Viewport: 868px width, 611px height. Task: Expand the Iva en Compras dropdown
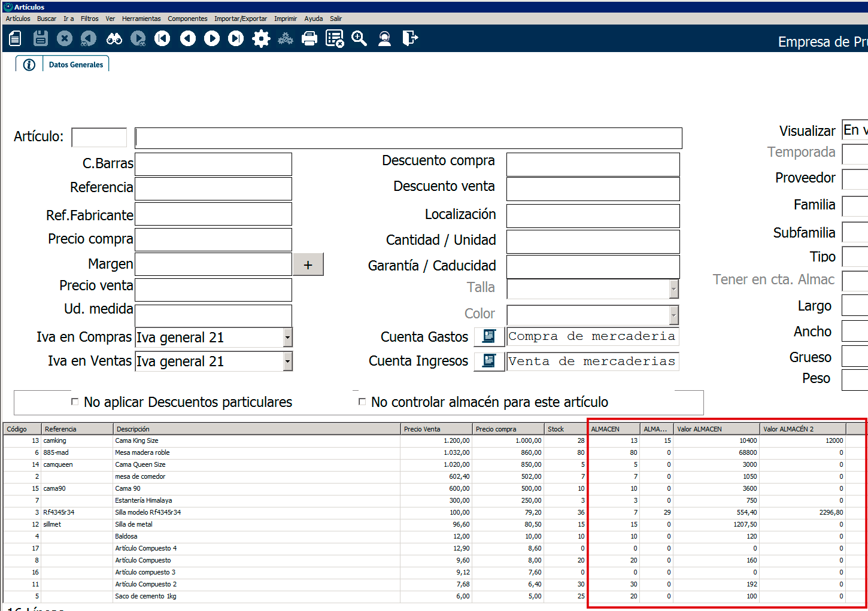(287, 338)
